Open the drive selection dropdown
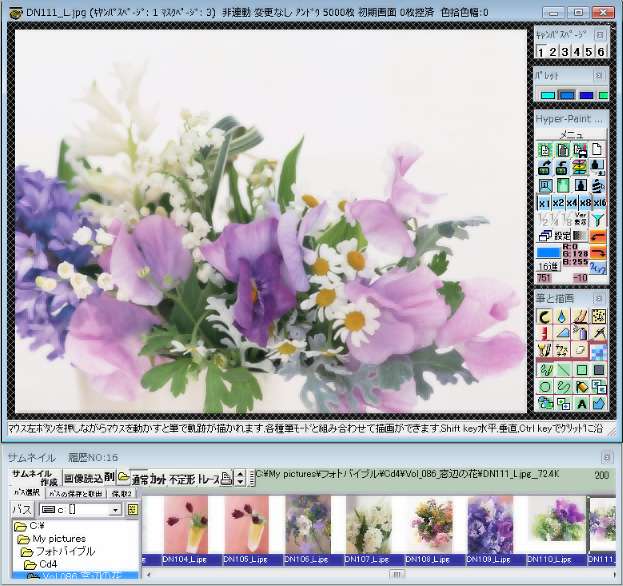Image resolution: width=623 pixels, height=586 pixels. [x=116, y=510]
